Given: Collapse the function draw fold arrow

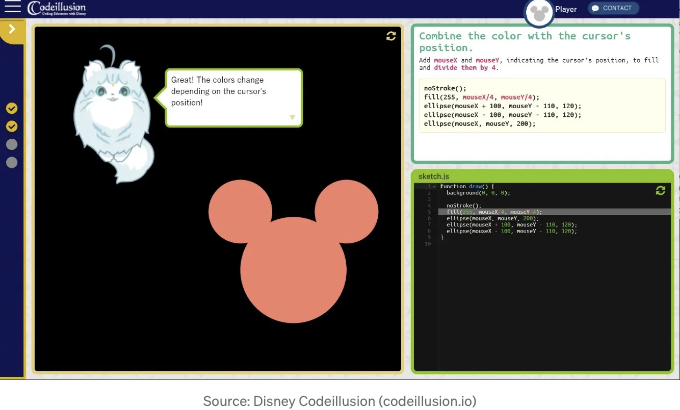Looking at the screenshot, I should coord(434,187).
